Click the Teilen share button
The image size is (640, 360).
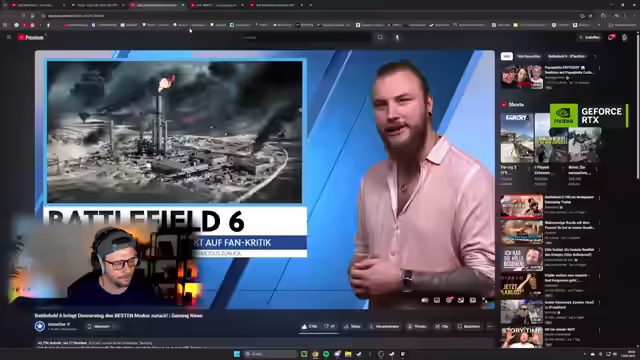point(352,327)
